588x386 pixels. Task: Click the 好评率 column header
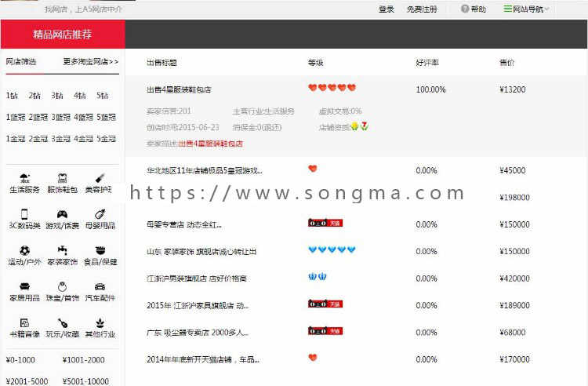click(427, 63)
